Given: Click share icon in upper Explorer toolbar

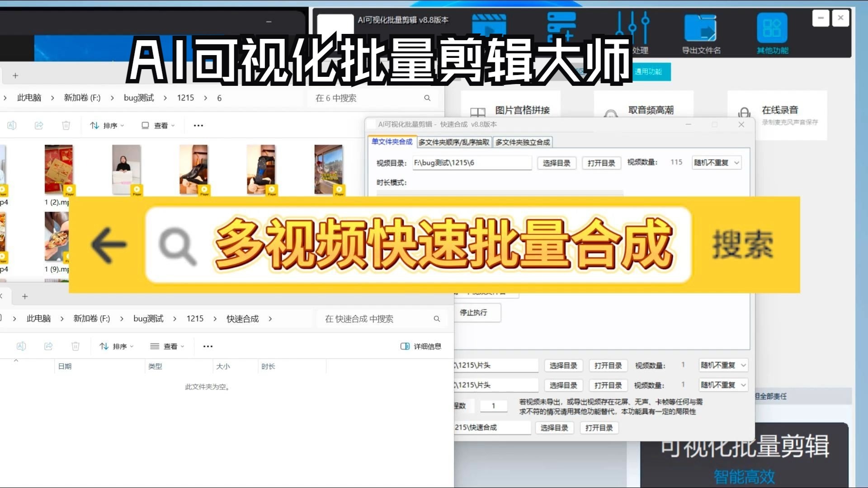Looking at the screenshot, I should click(39, 125).
